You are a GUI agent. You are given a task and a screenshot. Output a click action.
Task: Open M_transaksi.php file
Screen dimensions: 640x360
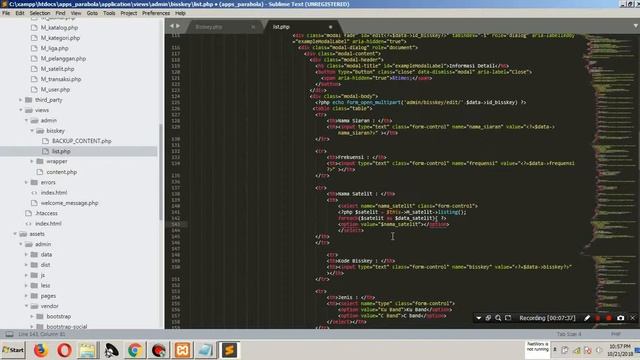(61, 79)
